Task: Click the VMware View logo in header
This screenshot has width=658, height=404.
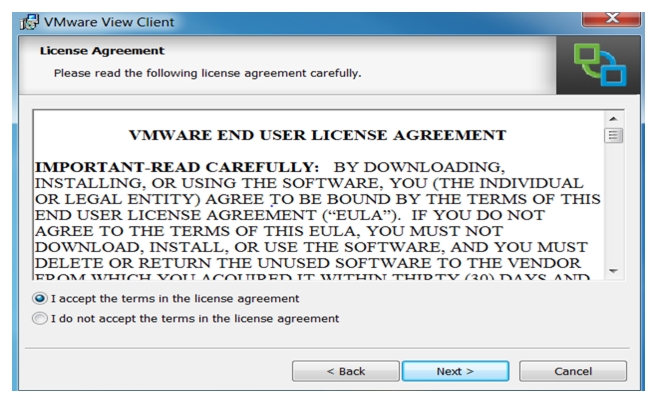Action: [x=600, y=65]
